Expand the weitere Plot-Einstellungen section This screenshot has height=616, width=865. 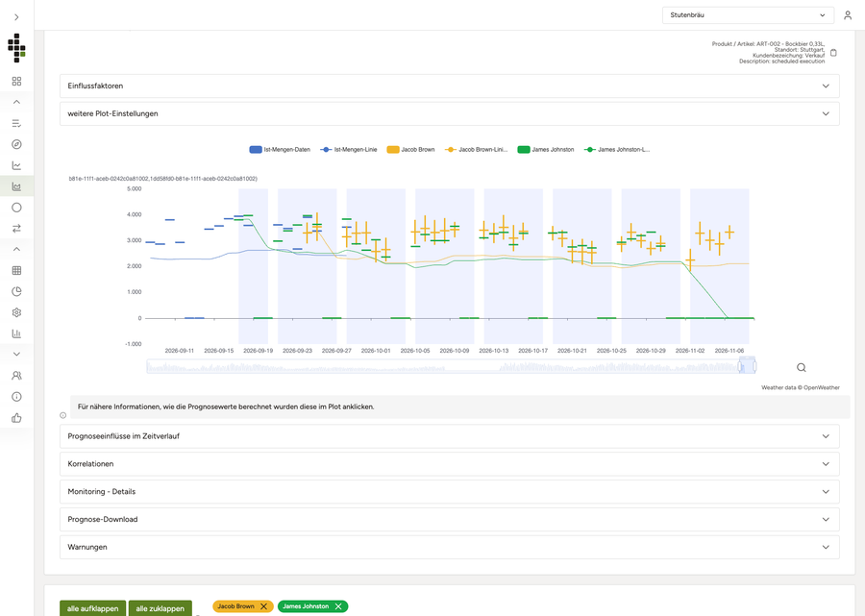449,113
